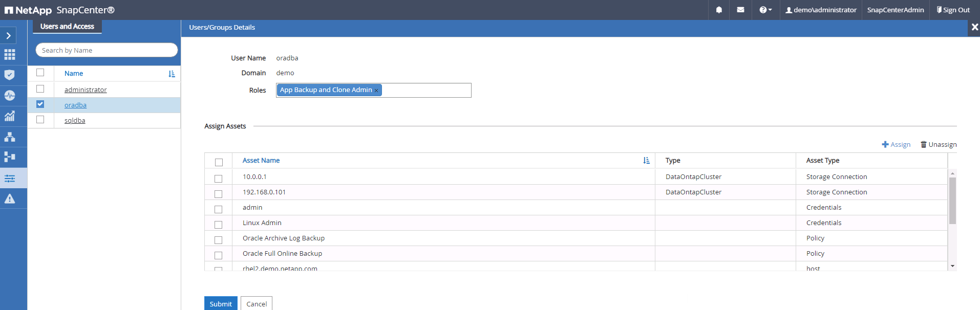Select the Users and Access tab
This screenshot has height=310, width=980.
coord(67,27)
